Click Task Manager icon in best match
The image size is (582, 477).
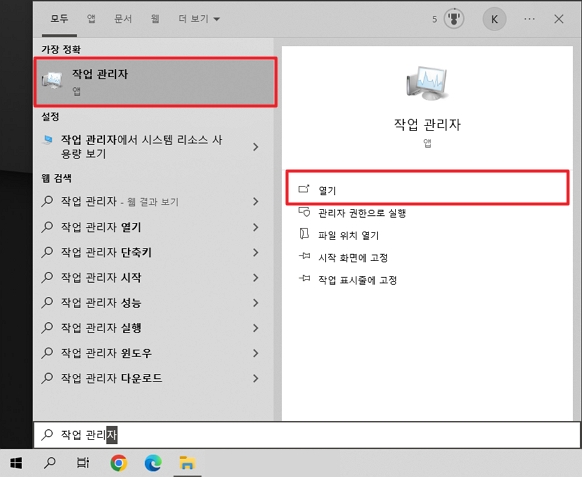click(x=52, y=80)
